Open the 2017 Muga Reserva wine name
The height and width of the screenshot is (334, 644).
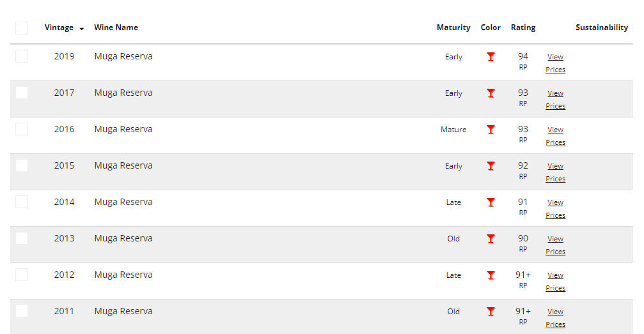[x=123, y=93]
